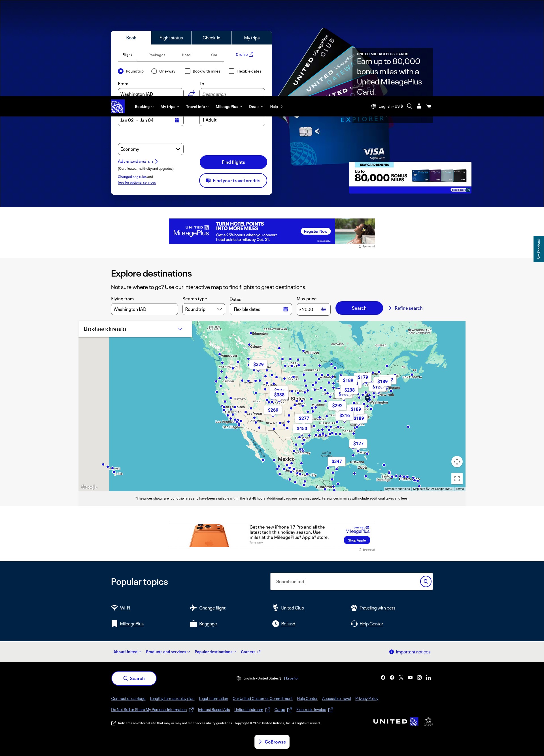544x756 pixels.
Task: Click the blue Search button above the map
Action: click(x=359, y=308)
